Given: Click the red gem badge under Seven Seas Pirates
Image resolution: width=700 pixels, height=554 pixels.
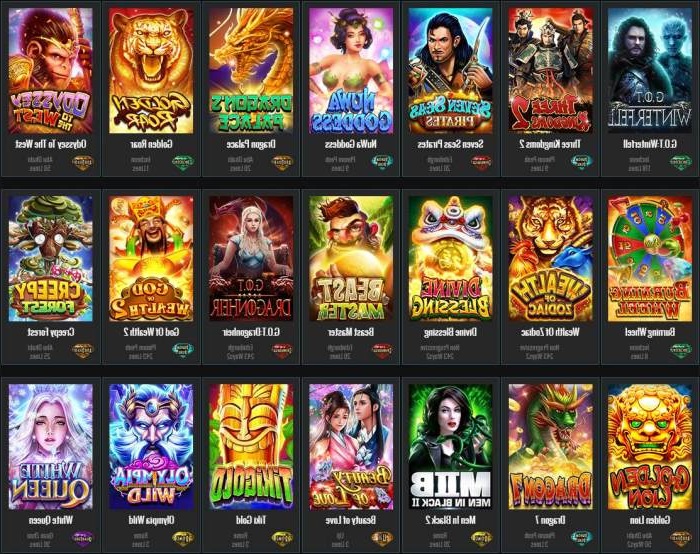Looking at the screenshot, I should (481, 162).
